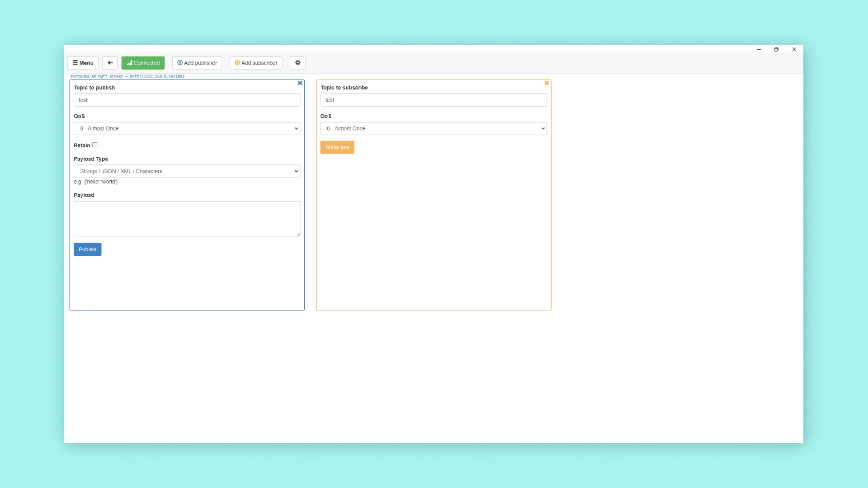The image size is (868, 488).
Task: Open settings gear icon in toolbar
Action: point(297,63)
